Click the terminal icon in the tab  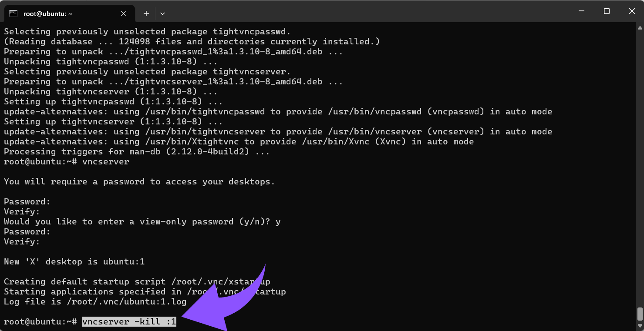(13, 13)
